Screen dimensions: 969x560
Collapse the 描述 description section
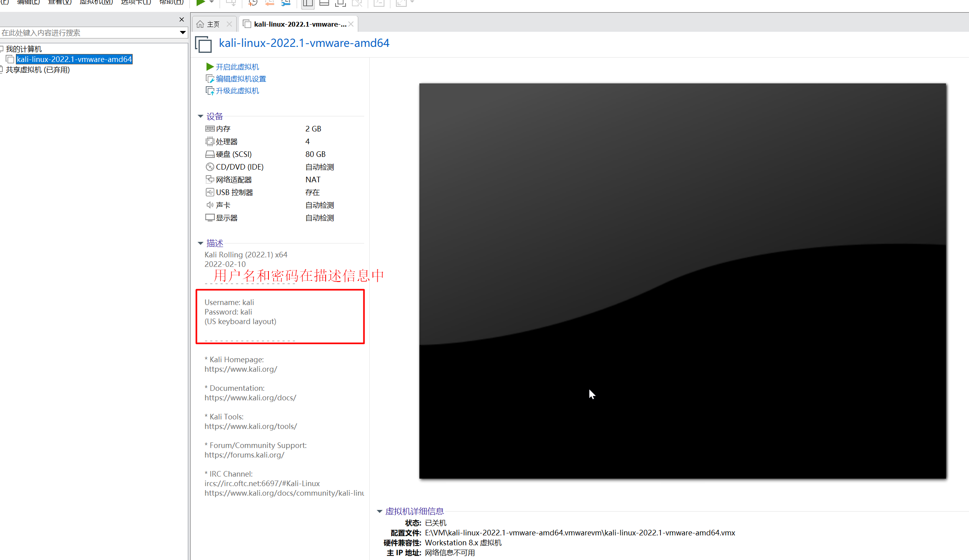coord(201,243)
